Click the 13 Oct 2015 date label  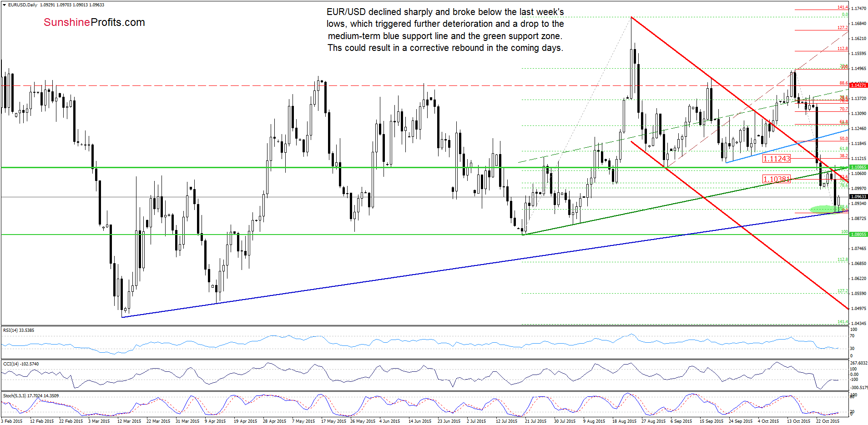click(x=799, y=421)
